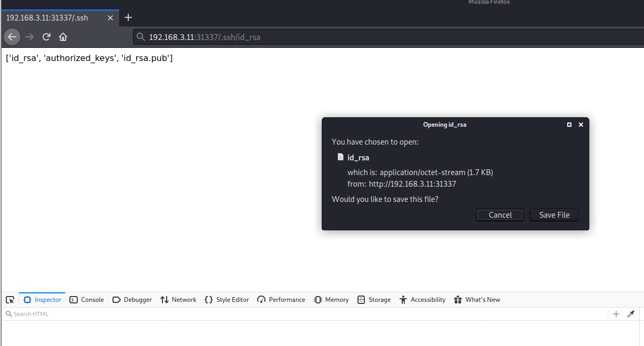
Task: Activate the element picker tool
Action: [x=9, y=299]
